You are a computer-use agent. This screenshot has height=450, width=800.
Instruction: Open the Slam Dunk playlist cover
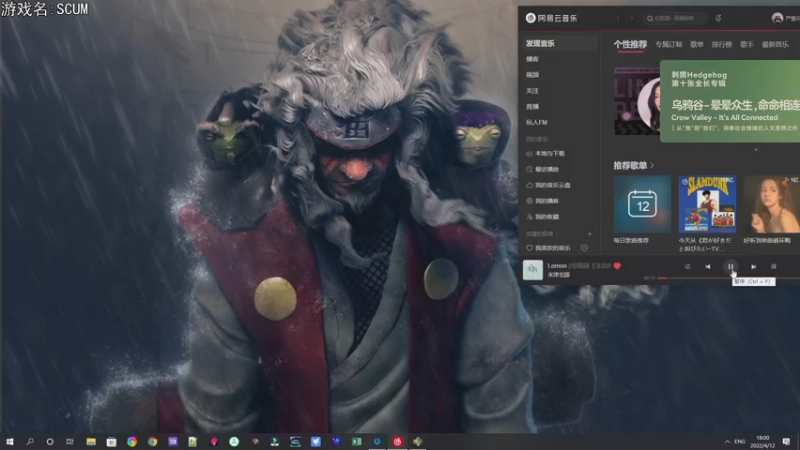(x=707, y=204)
